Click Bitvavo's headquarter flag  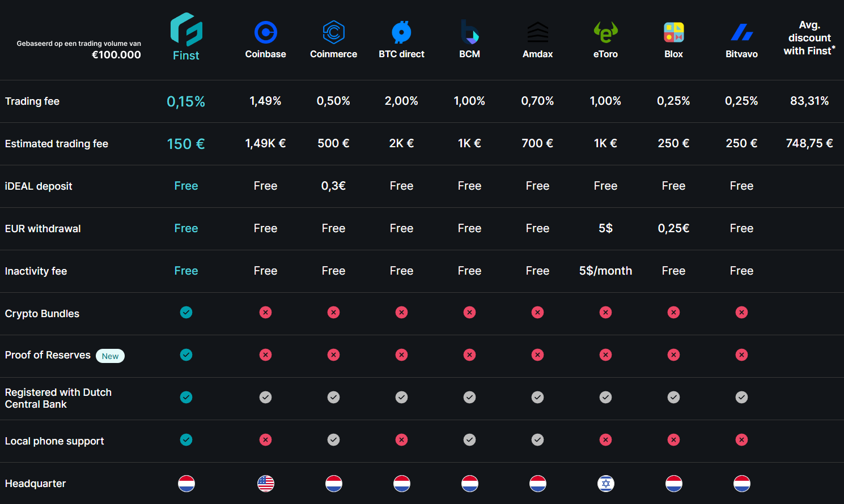[x=741, y=484]
